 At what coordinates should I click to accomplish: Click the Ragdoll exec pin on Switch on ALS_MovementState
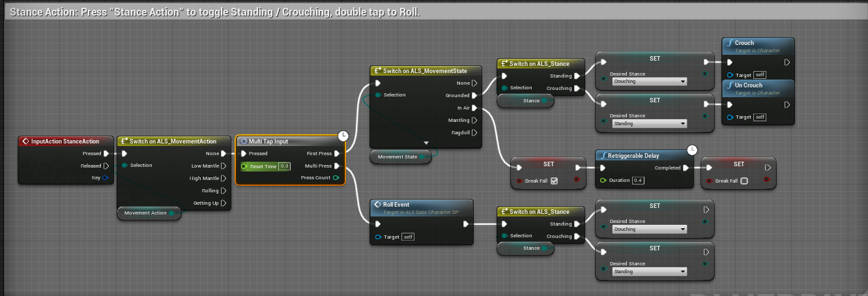[474, 132]
